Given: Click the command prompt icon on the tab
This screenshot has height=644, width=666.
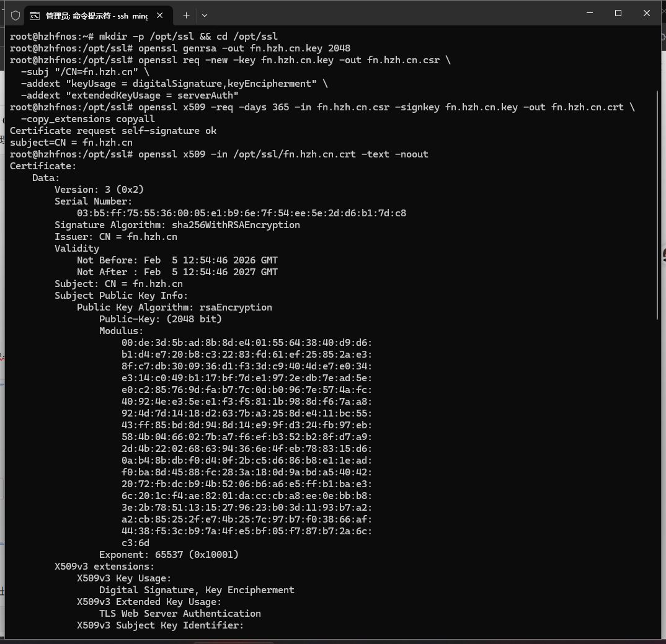Looking at the screenshot, I should [x=35, y=15].
